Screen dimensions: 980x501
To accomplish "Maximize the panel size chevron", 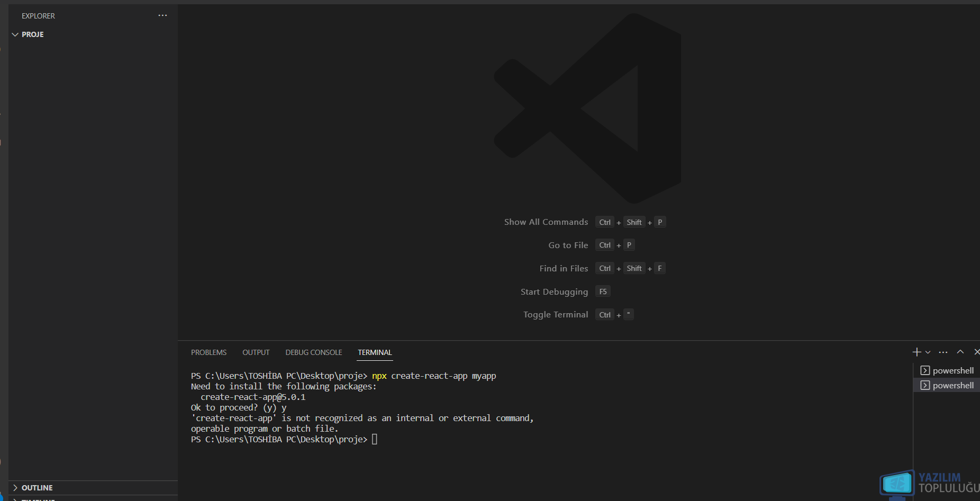I will click(x=960, y=352).
